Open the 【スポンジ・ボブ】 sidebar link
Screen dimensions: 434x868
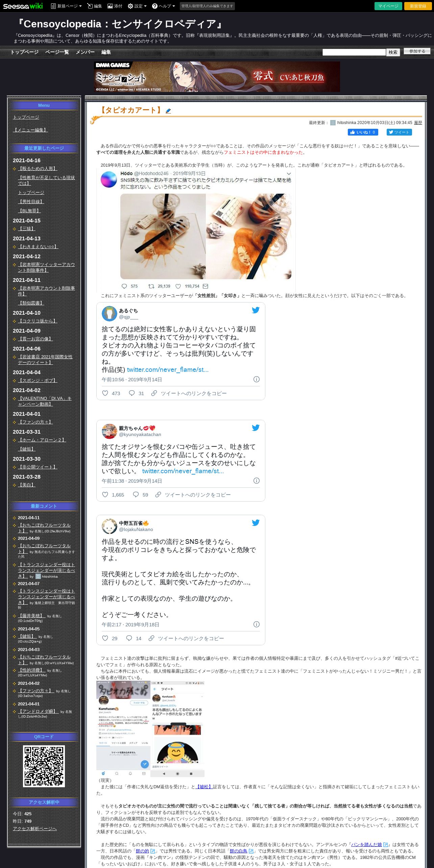pyautogui.click(x=38, y=380)
